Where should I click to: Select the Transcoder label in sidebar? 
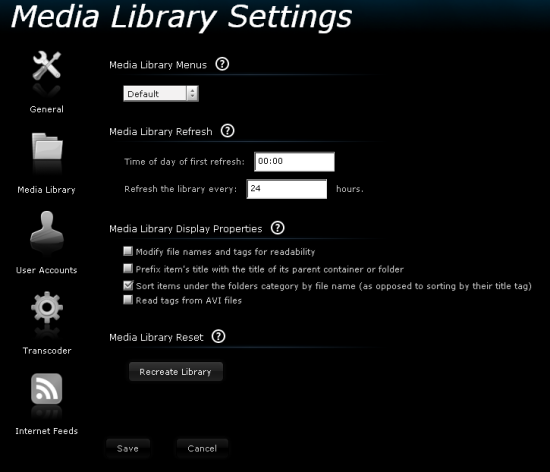pyautogui.click(x=47, y=351)
